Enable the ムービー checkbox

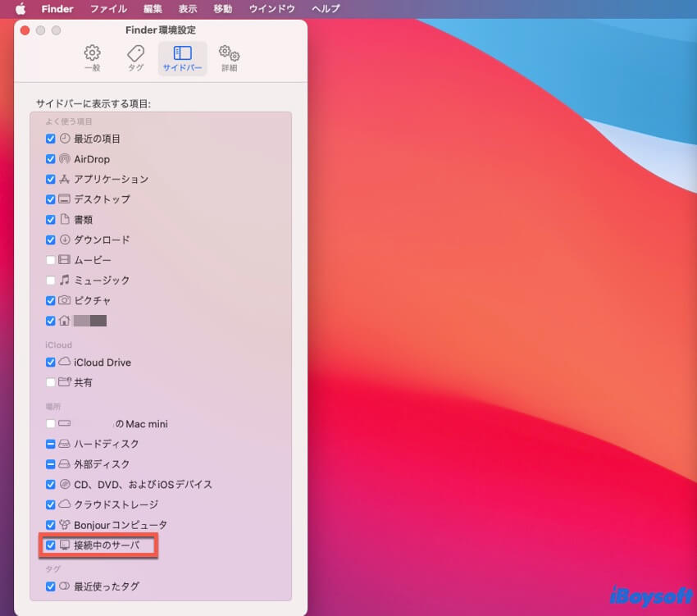(x=51, y=260)
